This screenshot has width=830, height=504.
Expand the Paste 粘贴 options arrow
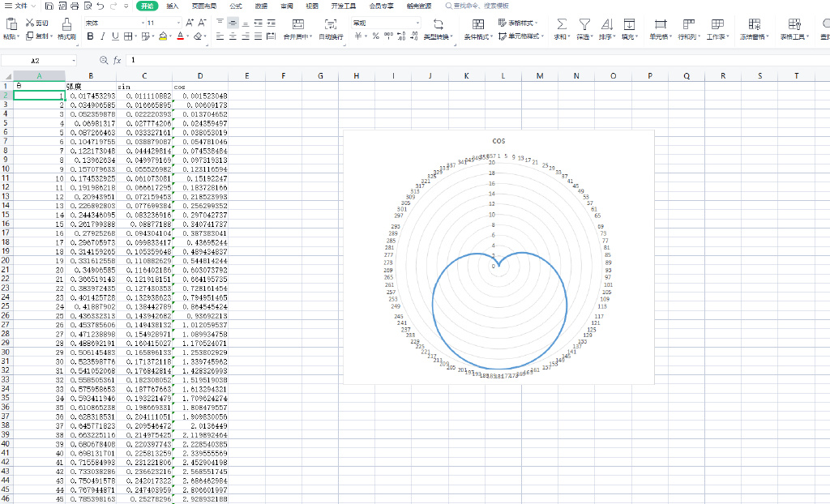click(x=18, y=36)
